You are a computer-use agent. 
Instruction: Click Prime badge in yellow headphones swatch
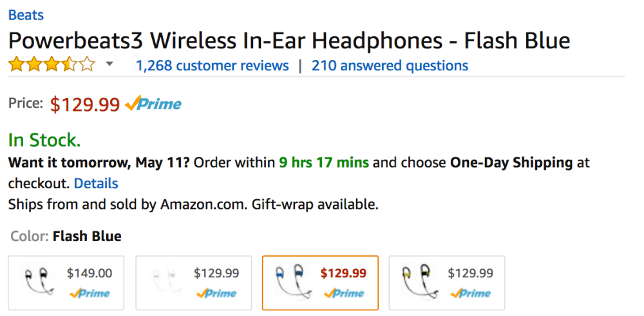click(471, 293)
